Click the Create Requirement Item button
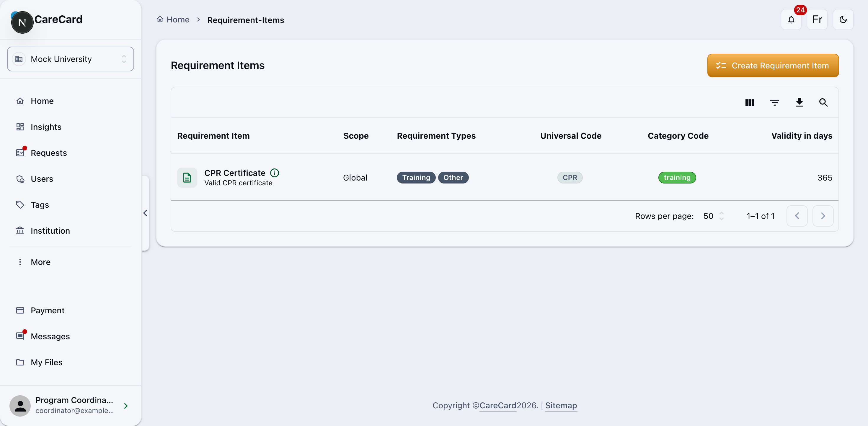 pyautogui.click(x=773, y=65)
